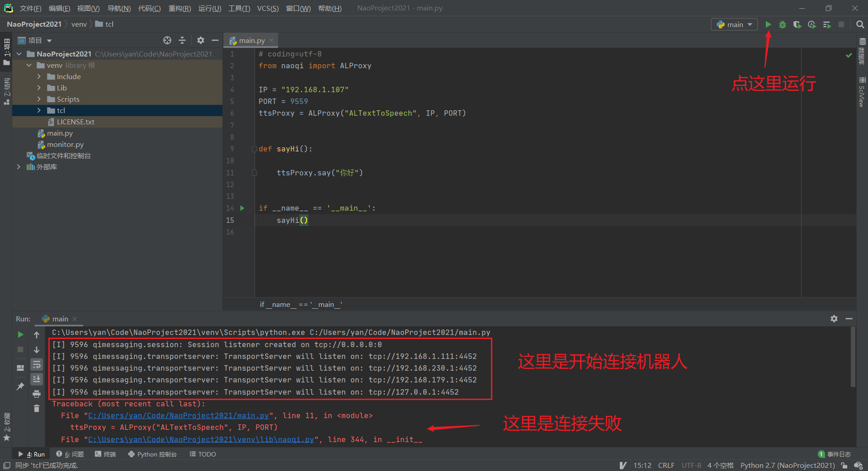
Task: Launch the profiler for main
Action: point(812,24)
